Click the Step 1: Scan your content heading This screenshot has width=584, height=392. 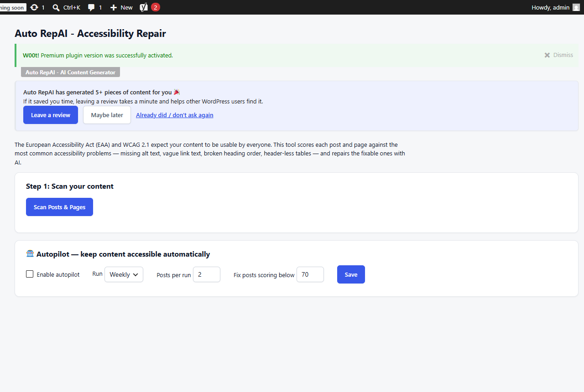click(70, 186)
